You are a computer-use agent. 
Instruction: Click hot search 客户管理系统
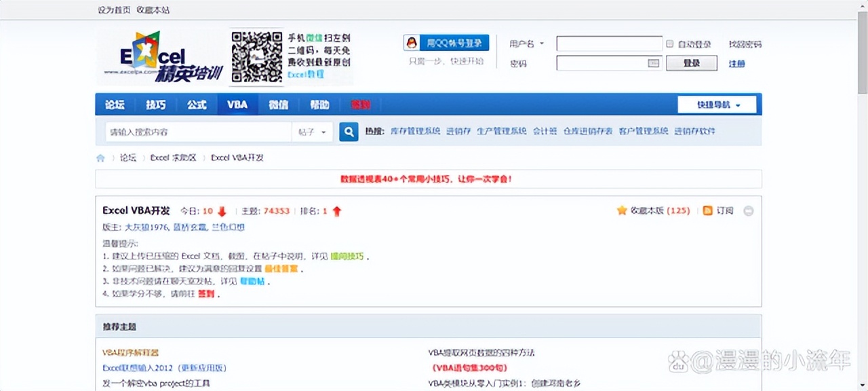pyautogui.click(x=644, y=131)
